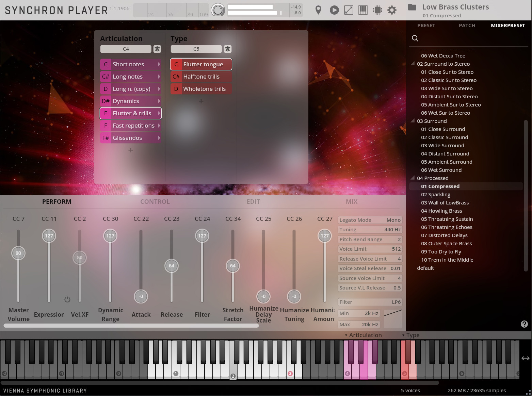
Task: Change the Legato Mode Mono setting
Action: (x=370, y=220)
